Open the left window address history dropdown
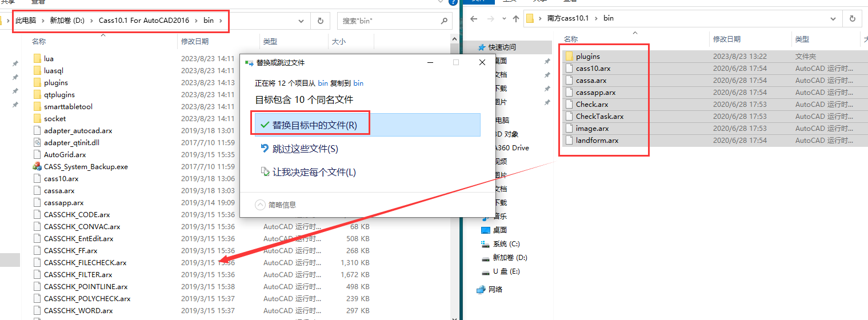Image resolution: width=868 pixels, height=320 pixels. point(302,21)
